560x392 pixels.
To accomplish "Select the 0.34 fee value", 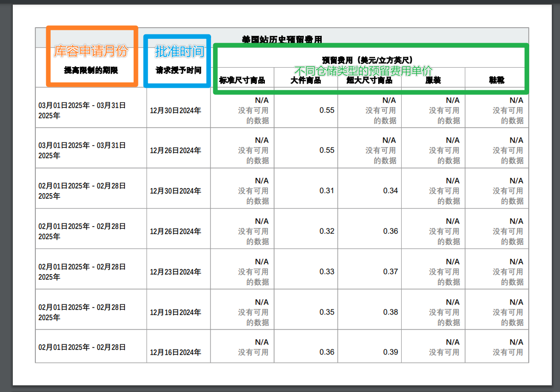I will pyautogui.click(x=390, y=191).
